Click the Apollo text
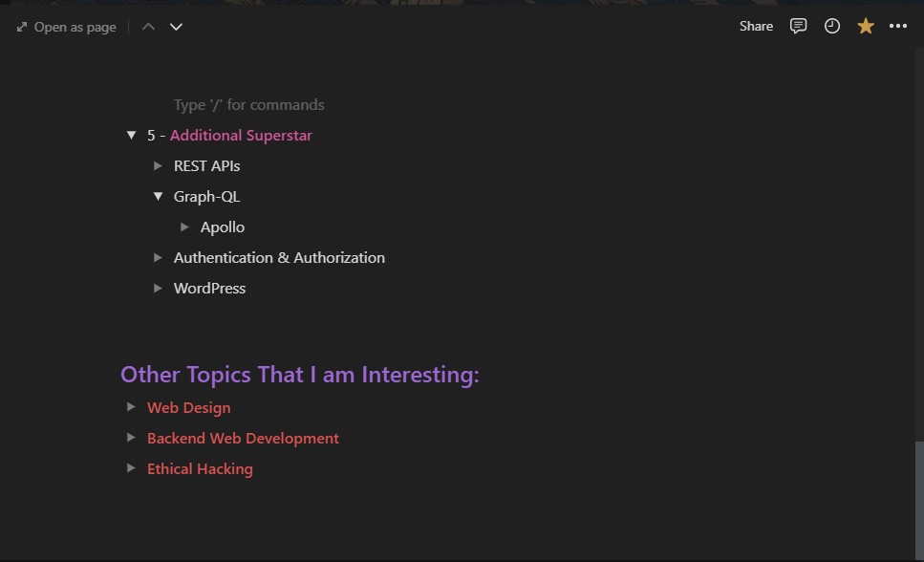The width and height of the screenshot is (924, 562). [x=222, y=227]
